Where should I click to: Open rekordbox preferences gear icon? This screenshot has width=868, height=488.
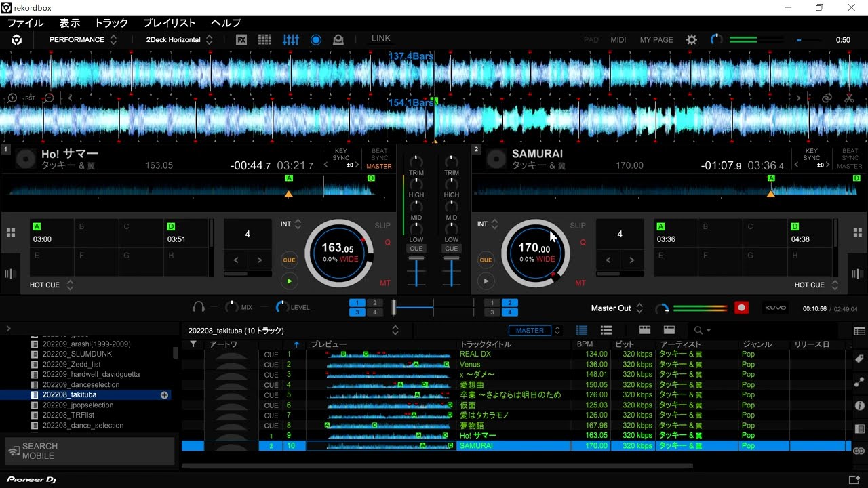pyautogui.click(x=691, y=39)
